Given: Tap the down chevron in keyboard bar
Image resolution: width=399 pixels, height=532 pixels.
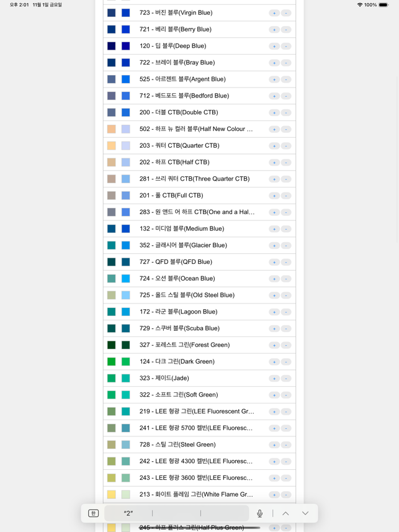Looking at the screenshot, I should 305,513.
